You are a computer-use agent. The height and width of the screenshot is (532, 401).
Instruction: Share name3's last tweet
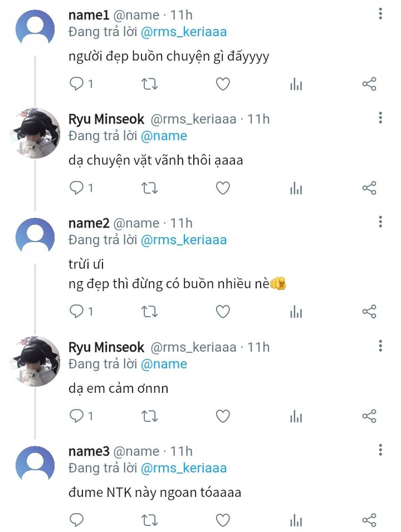click(x=369, y=520)
